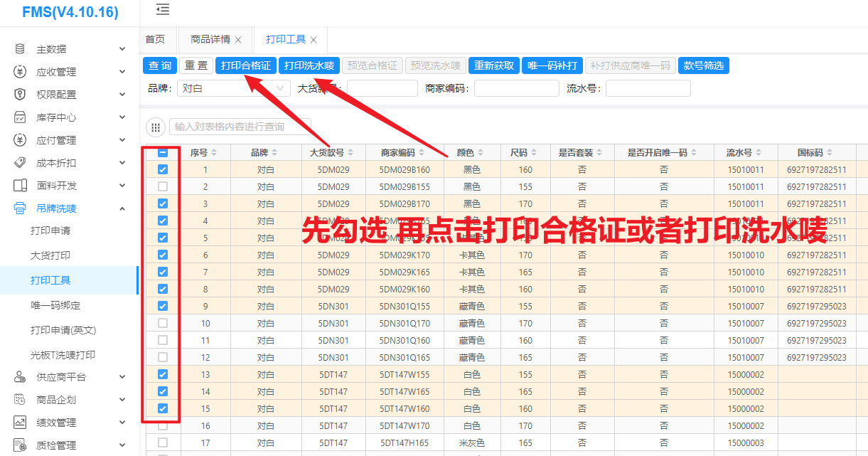Check the checkbox for row 2
The width and height of the screenshot is (868, 456).
[163, 186]
